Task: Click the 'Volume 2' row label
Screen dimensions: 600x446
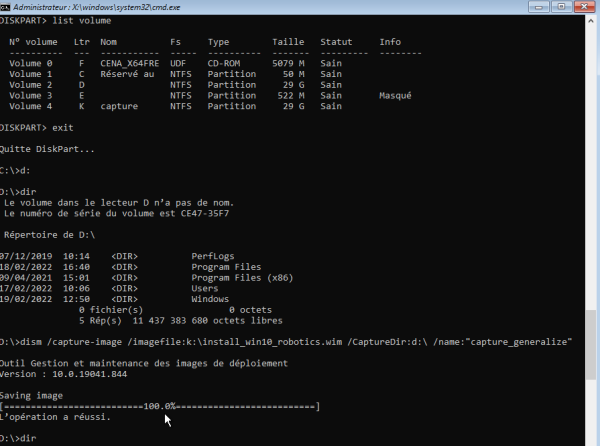Action: coord(31,85)
